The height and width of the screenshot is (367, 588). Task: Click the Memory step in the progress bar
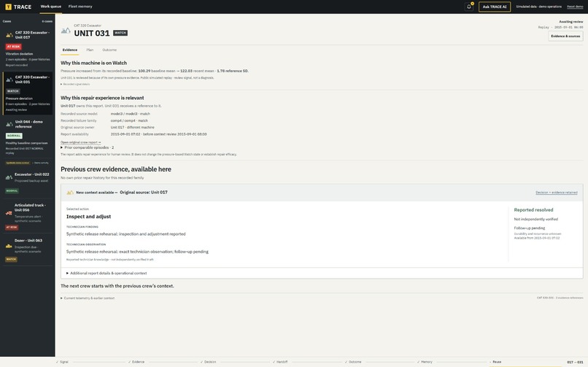point(425,362)
